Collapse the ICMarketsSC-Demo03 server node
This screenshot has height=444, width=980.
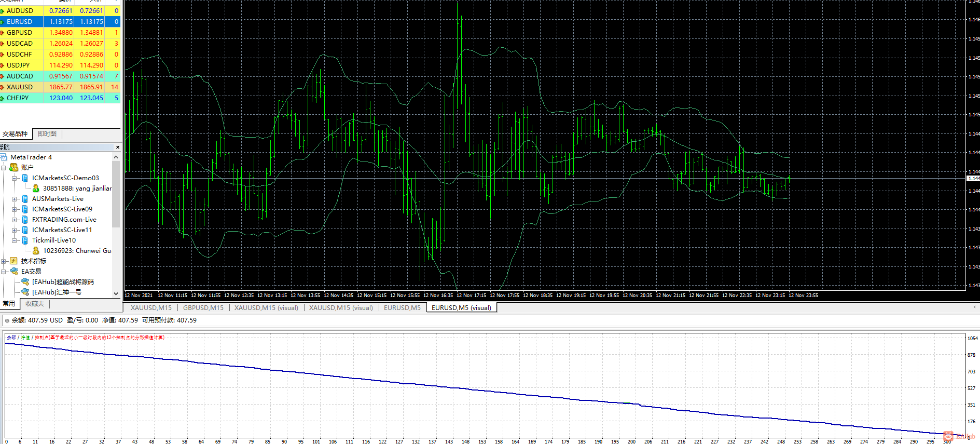pos(15,178)
